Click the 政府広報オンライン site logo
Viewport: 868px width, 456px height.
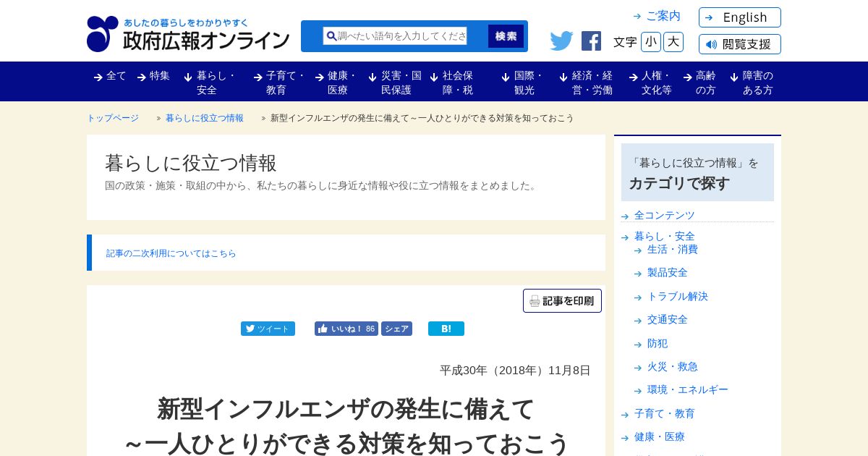(x=188, y=34)
